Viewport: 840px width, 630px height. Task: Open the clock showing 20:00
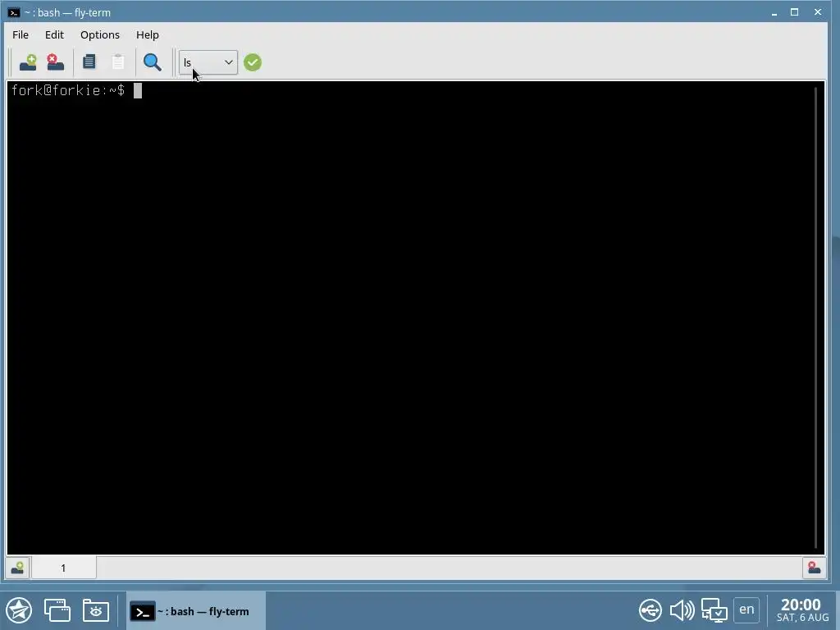pyautogui.click(x=802, y=610)
